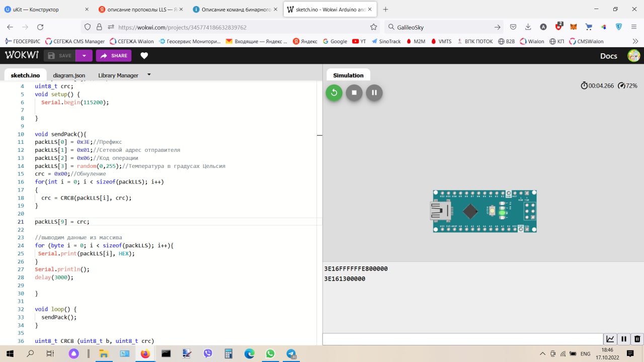Show more bookmarks overflow chevron

(x=635, y=41)
